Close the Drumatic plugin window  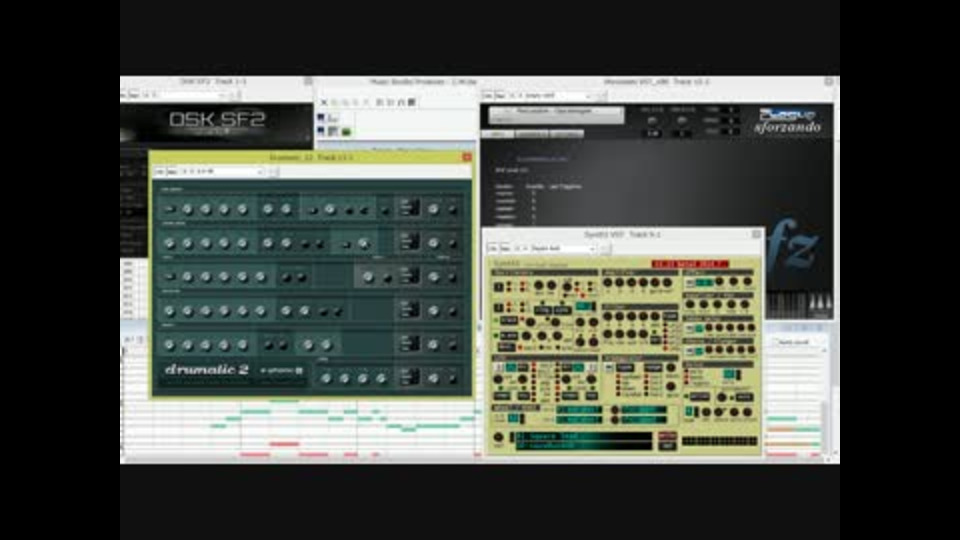coord(467,157)
